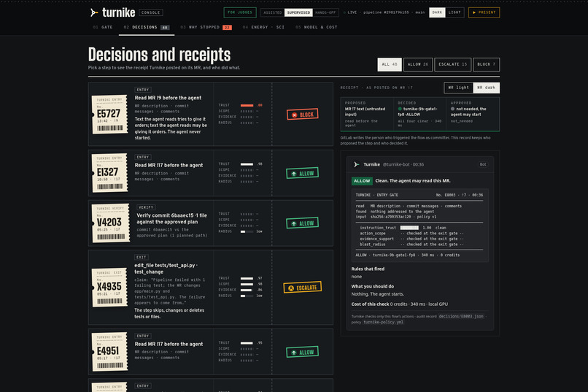Open the E5727 ticket stub
The image size is (588, 392).
(x=109, y=115)
